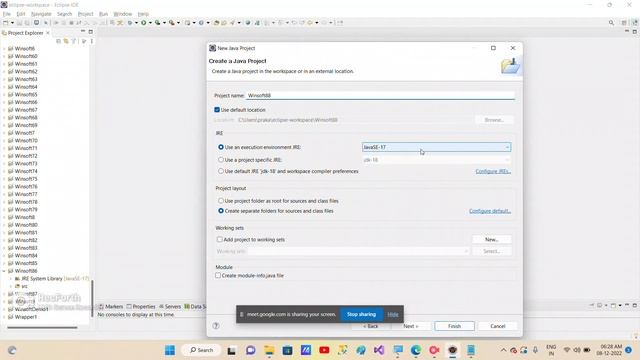Click the Project Explorer horizontal scrollbar
640x360 pixels.
click(x=42, y=327)
